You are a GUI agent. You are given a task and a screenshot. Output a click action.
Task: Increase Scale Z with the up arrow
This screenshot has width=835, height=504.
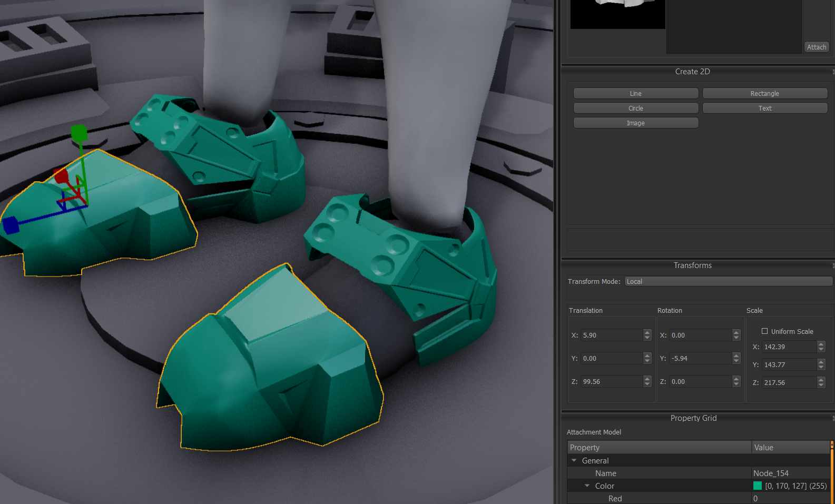tap(821, 380)
